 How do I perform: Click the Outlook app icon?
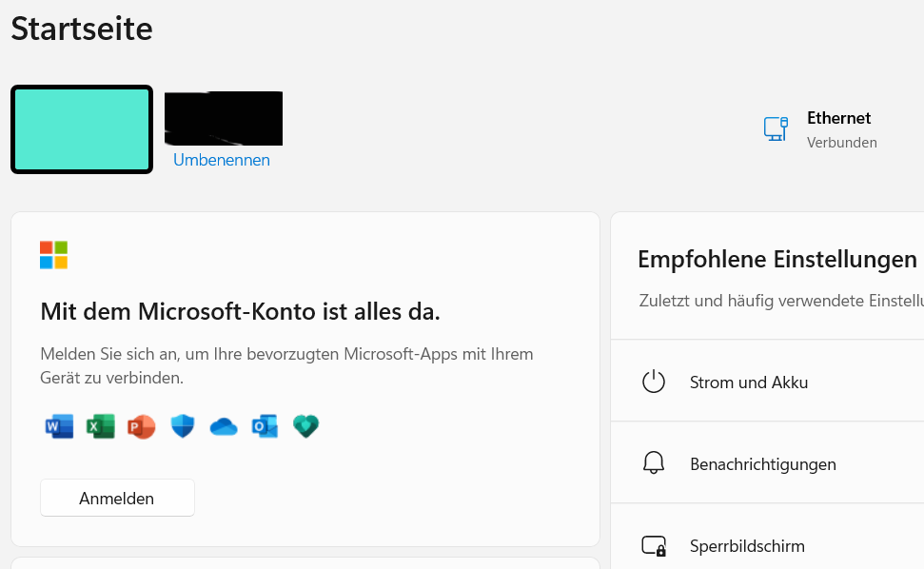pos(265,426)
